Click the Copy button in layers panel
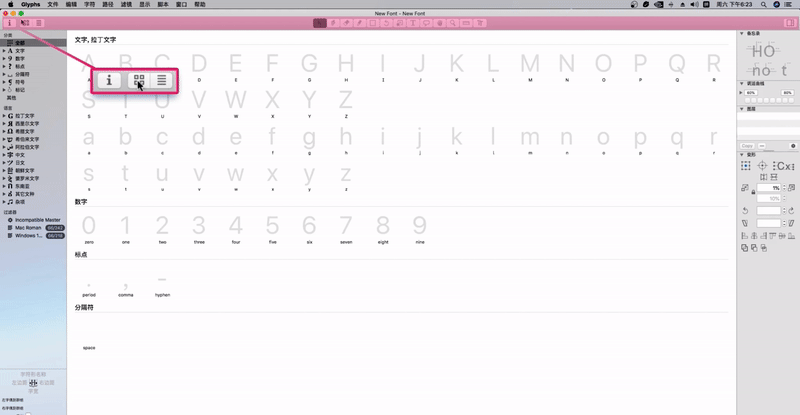This screenshot has width=800, height=415. coord(747,146)
